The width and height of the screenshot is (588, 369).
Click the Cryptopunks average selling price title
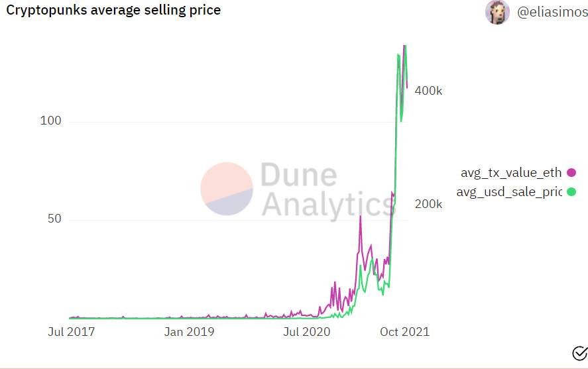[113, 10]
